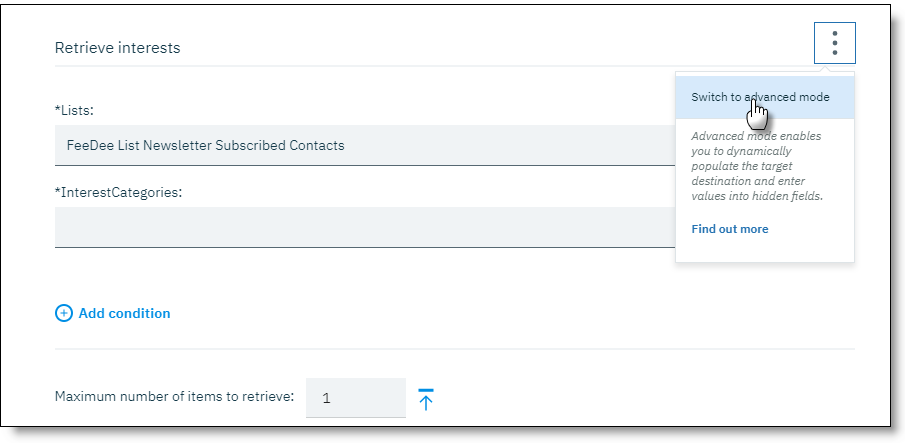Click the Retrieve interests heading
The height and width of the screenshot is (443, 905).
pos(117,47)
